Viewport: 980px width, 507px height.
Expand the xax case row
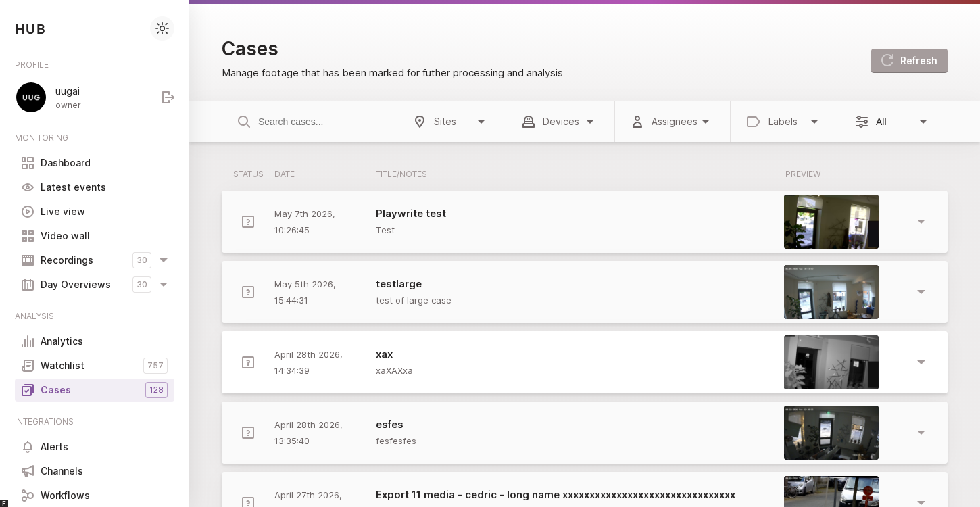[x=921, y=362]
